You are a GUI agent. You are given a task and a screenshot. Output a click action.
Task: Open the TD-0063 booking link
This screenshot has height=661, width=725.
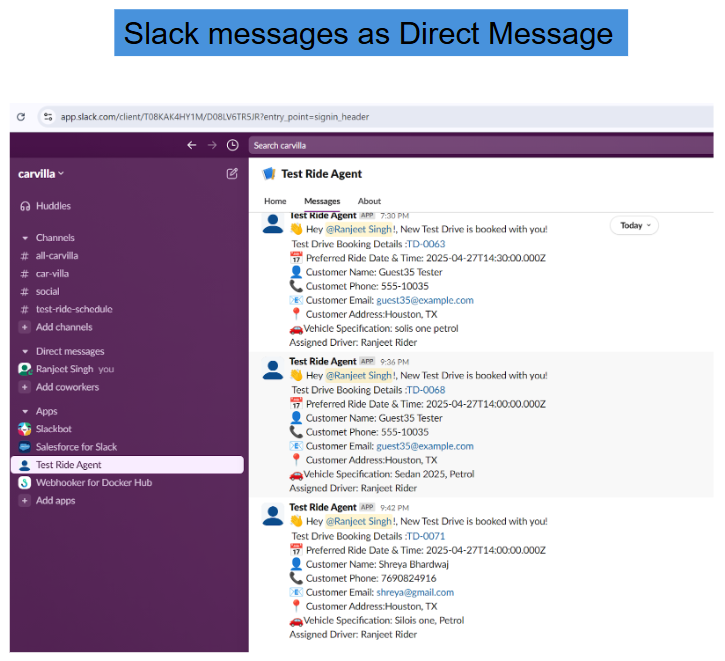tap(425, 244)
